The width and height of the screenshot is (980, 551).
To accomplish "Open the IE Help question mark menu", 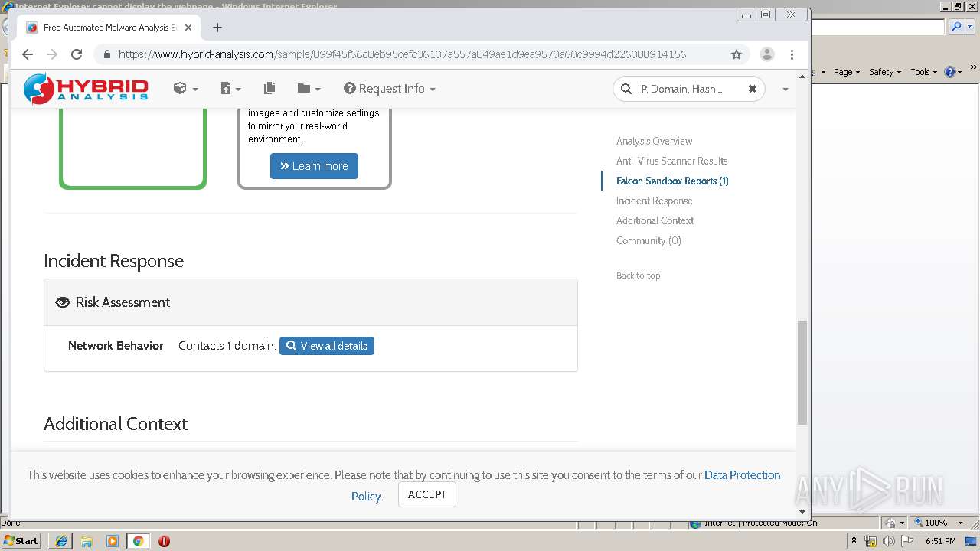I will click(x=953, y=72).
